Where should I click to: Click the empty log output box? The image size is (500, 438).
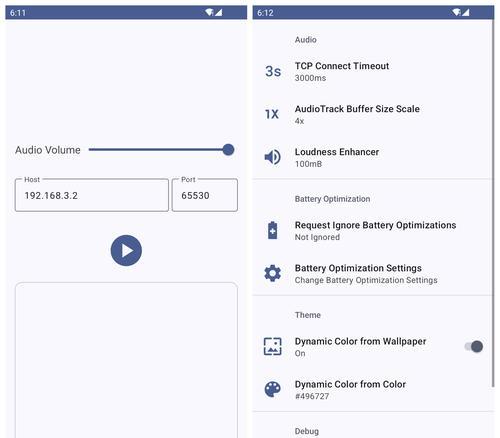(x=126, y=360)
